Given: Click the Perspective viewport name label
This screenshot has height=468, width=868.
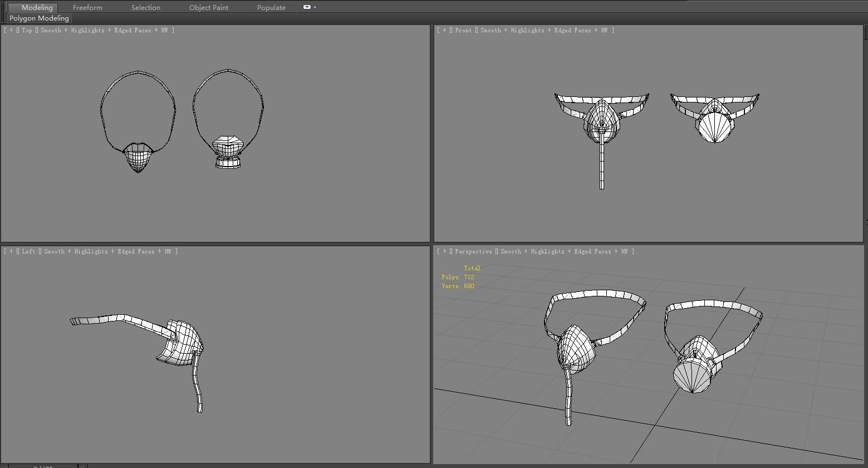Looking at the screenshot, I should coord(473,251).
